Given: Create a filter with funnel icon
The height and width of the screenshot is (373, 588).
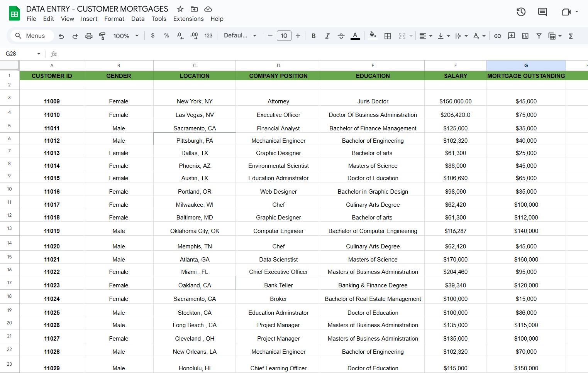Looking at the screenshot, I should [x=539, y=36].
